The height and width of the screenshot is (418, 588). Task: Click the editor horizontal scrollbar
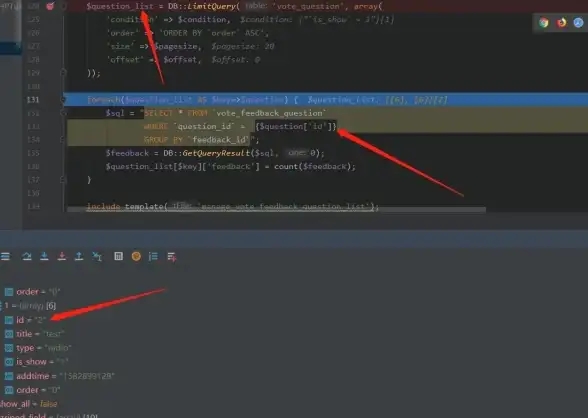pyautogui.click(x=276, y=210)
